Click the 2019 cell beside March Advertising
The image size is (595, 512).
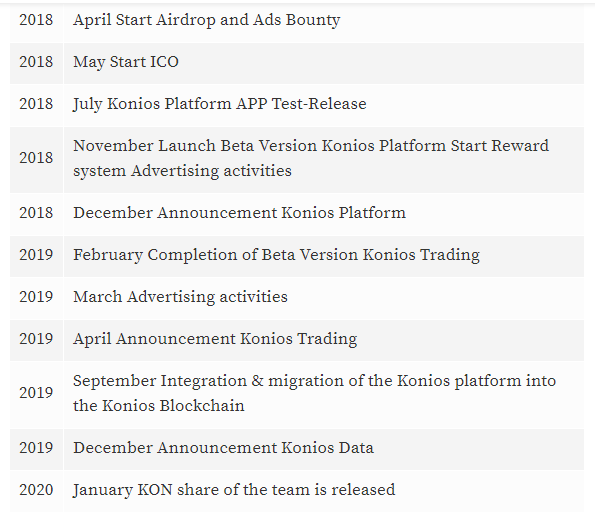pyautogui.click(x=36, y=297)
